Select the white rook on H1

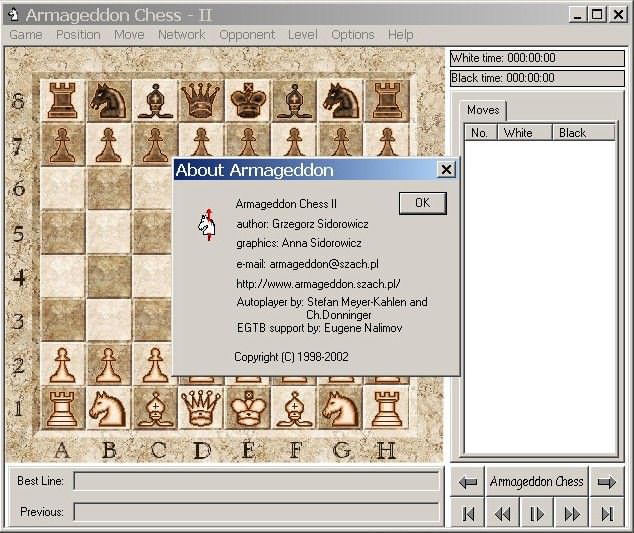(x=387, y=408)
